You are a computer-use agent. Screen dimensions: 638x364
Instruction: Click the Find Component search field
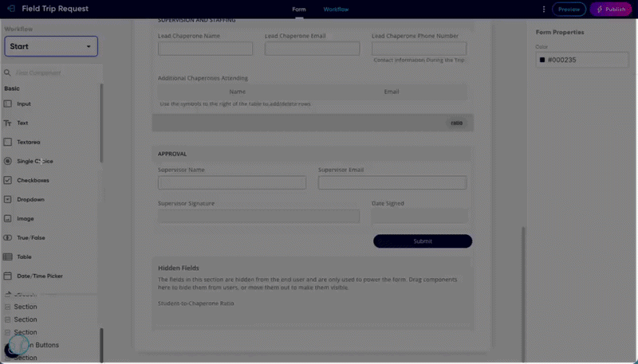[x=52, y=72]
